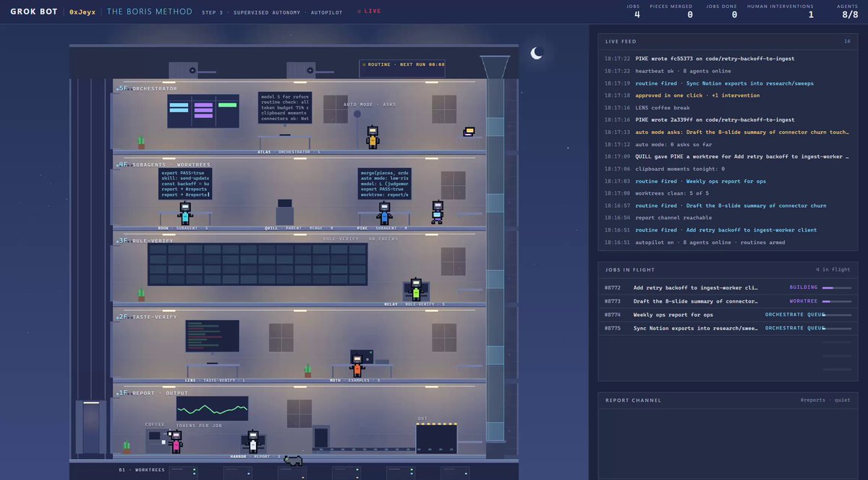Screen dimensions: 868x480
Task: Open the clipboard icon on the orchestrator floor
Action: pyautogui.click(x=469, y=132)
